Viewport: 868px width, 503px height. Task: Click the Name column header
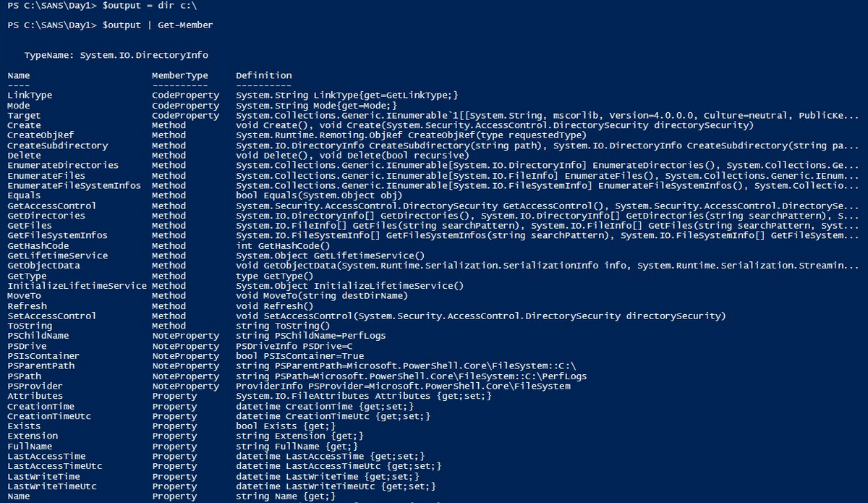coord(19,75)
